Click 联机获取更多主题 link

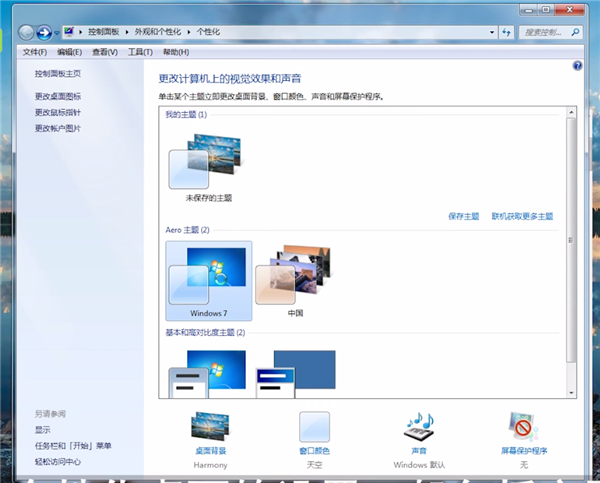coord(521,216)
